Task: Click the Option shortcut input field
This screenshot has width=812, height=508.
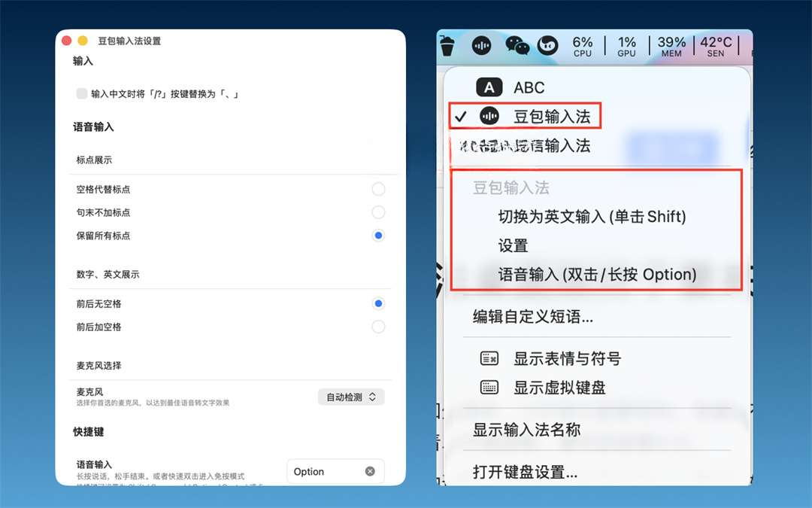Action: tap(335, 471)
